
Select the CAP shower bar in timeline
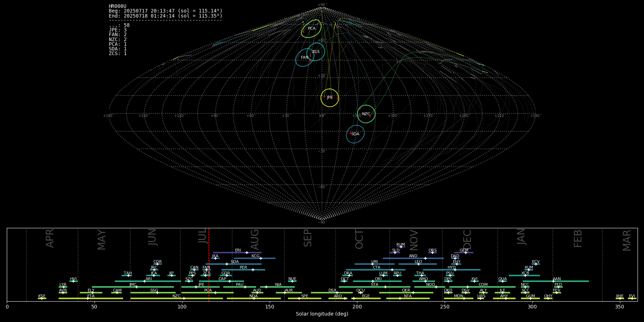click(221, 281)
